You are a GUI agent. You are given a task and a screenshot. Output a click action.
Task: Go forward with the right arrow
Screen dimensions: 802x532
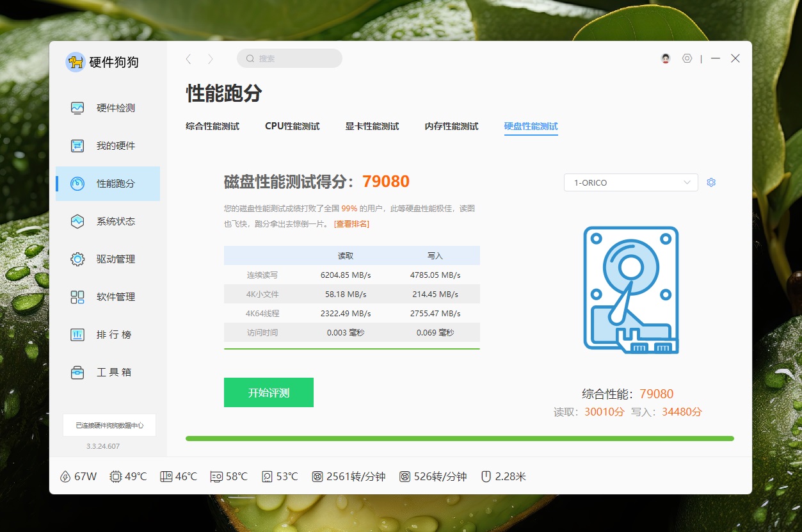click(x=210, y=59)
